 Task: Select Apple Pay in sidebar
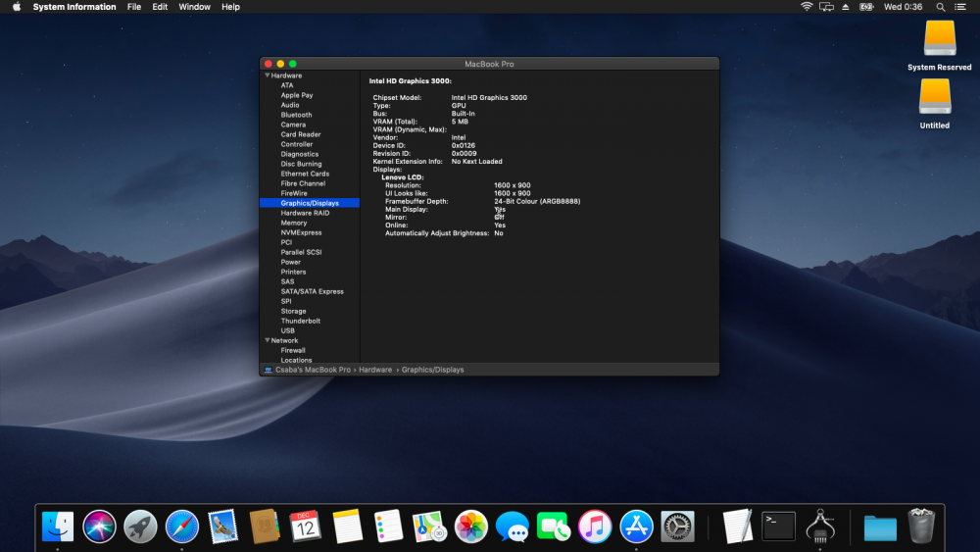tap(297, 95)
